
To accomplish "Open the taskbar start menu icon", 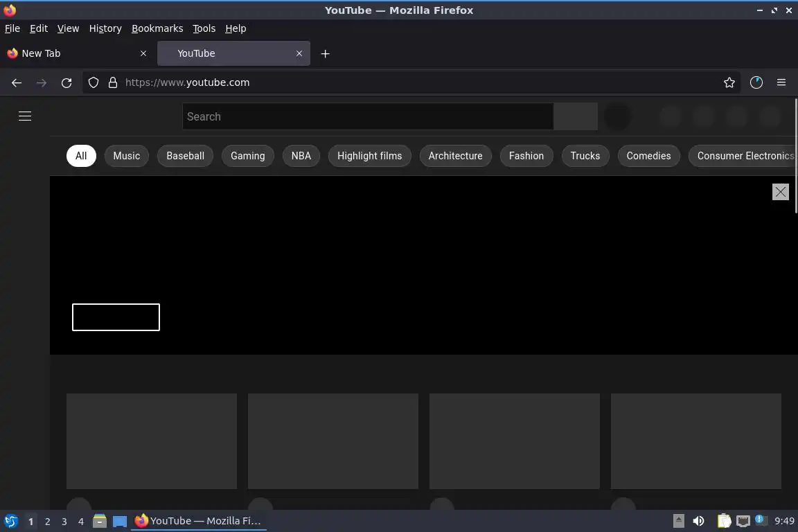I will (10, 521).
